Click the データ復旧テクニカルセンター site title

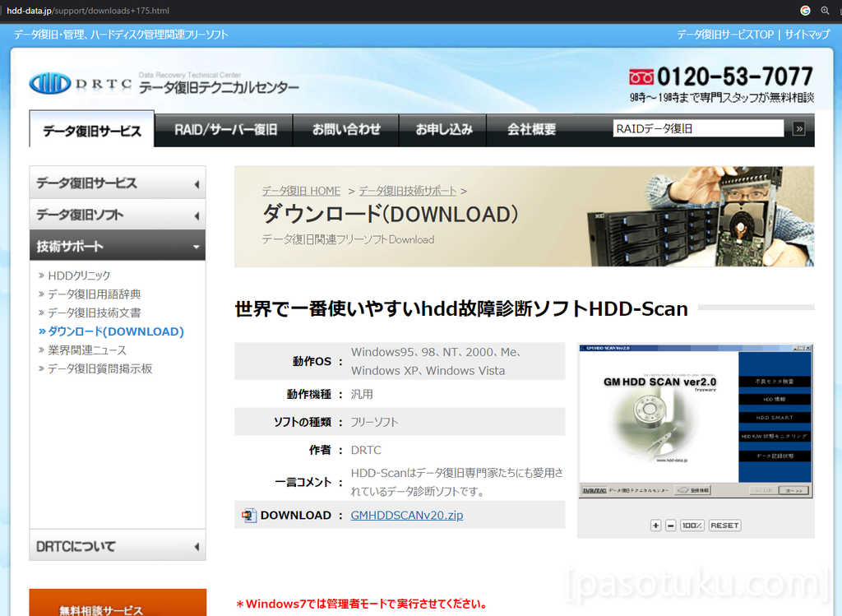[x=219, y=87]
